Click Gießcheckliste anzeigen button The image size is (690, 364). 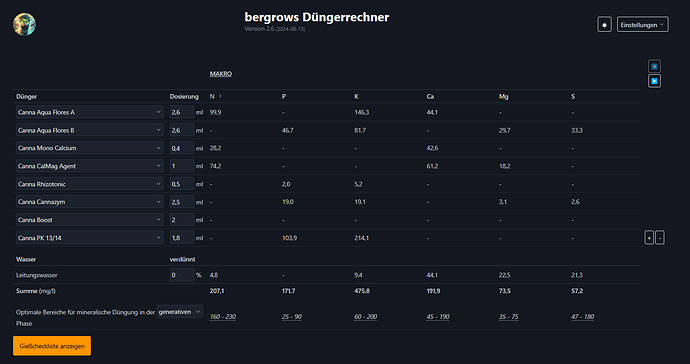(x=52, y=346)
